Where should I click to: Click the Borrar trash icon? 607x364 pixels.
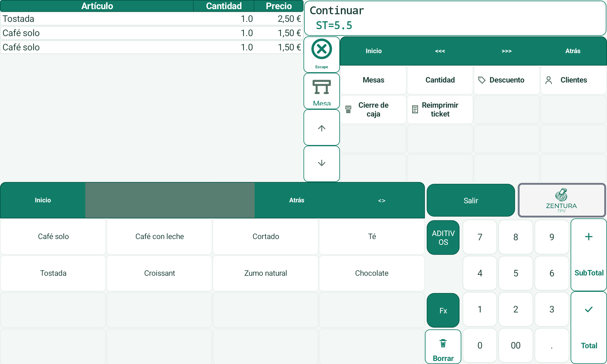click(x=443, y=343)
